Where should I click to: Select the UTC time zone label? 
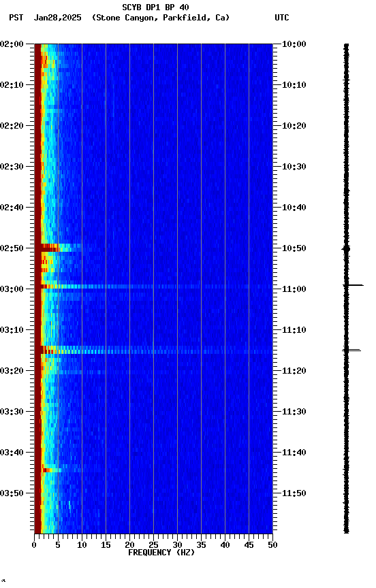pos(282,18)
